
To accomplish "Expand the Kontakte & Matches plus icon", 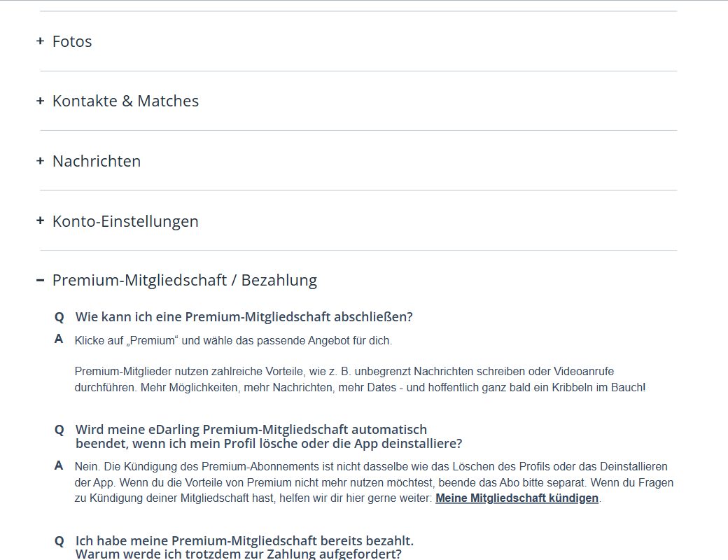I will [41, 101].
